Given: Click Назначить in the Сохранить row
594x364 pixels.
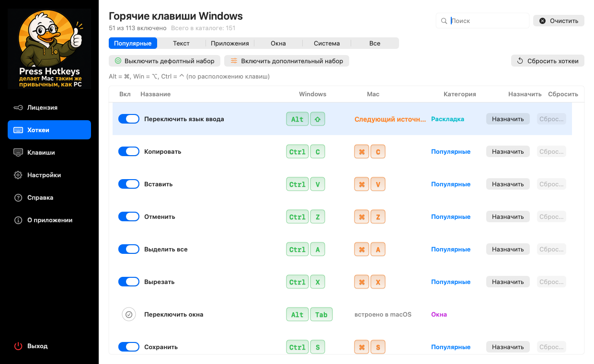Looking at the screenshot, I should coord(508,347).
